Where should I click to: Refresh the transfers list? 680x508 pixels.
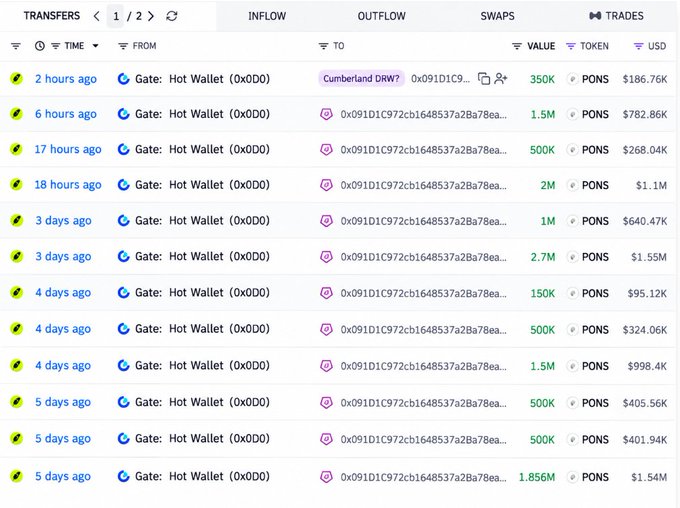172,16
